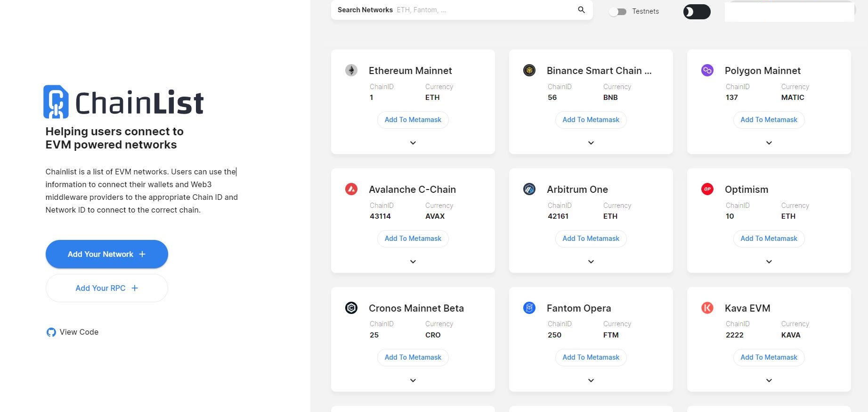Click the Kava EVM title
Image resolution: width=868 pixels, height=412 pixels.
pos(747,308)
